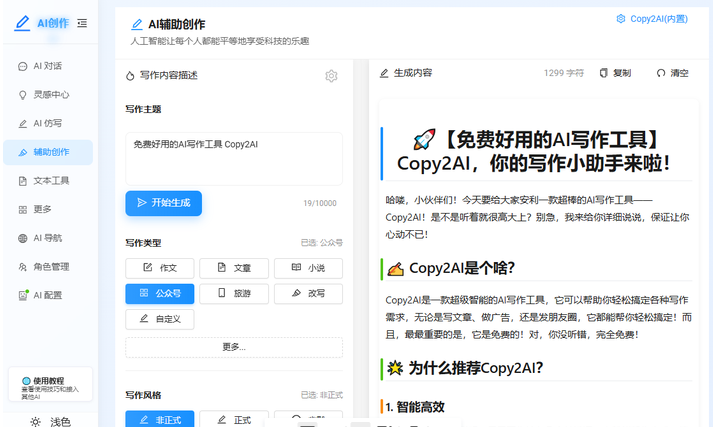Click the 已选: 非正式 label
Screen dimensions: 713x427
tap(321, 395)
